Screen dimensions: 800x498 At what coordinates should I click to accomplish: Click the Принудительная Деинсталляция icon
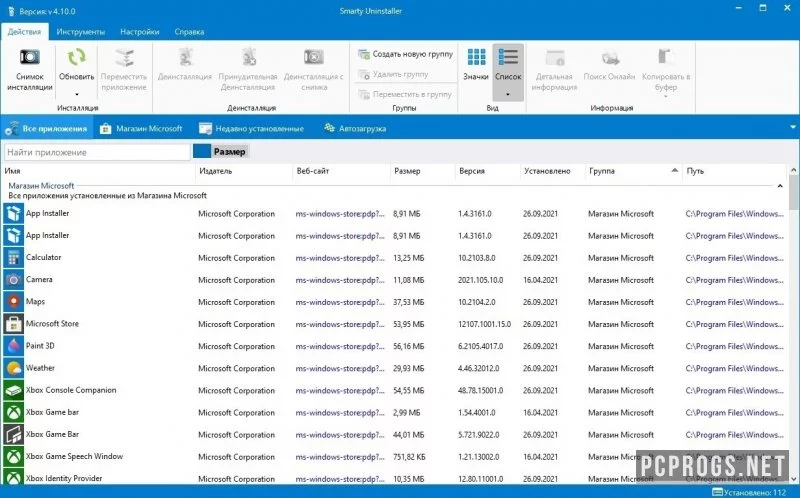click(248, 58)
